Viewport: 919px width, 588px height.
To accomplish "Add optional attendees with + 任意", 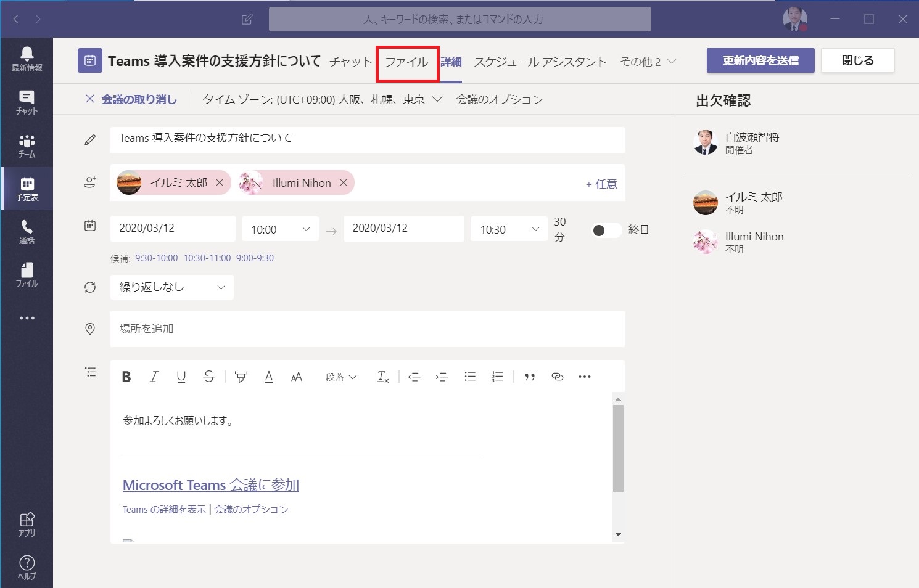I will click(601, 184).
